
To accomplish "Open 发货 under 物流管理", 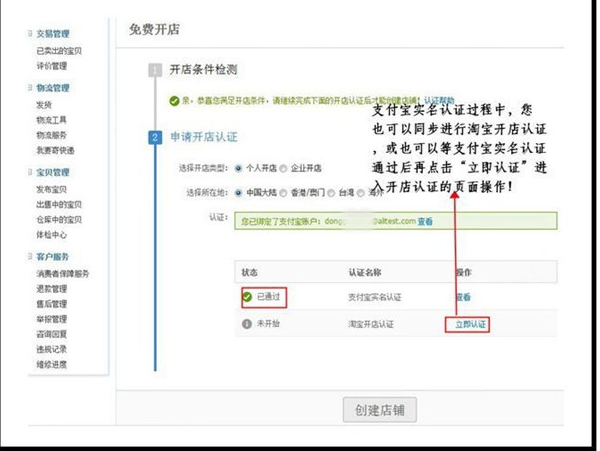I will [x=44, y=105].
